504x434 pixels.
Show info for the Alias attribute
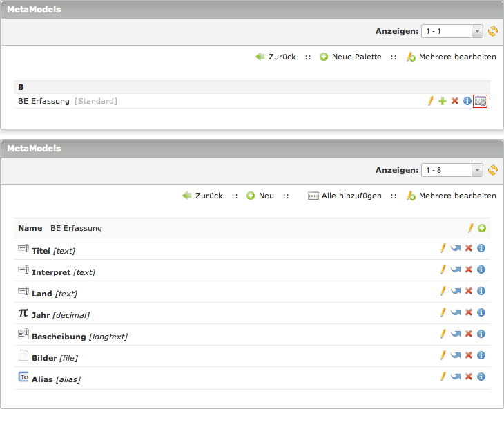(x=481, y=377)
